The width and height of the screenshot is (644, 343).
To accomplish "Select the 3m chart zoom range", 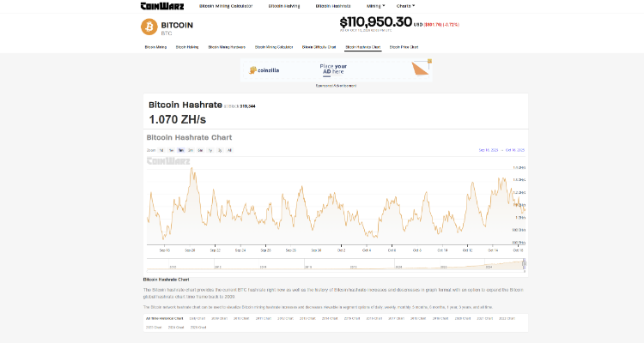I will click(191, 150).
